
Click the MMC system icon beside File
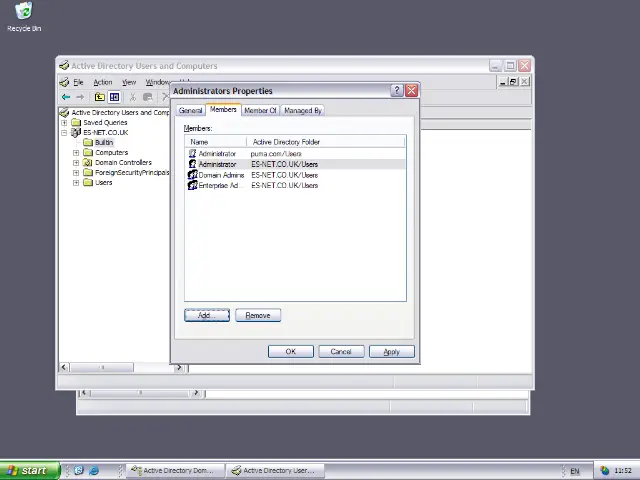click(x=64, y=82)
